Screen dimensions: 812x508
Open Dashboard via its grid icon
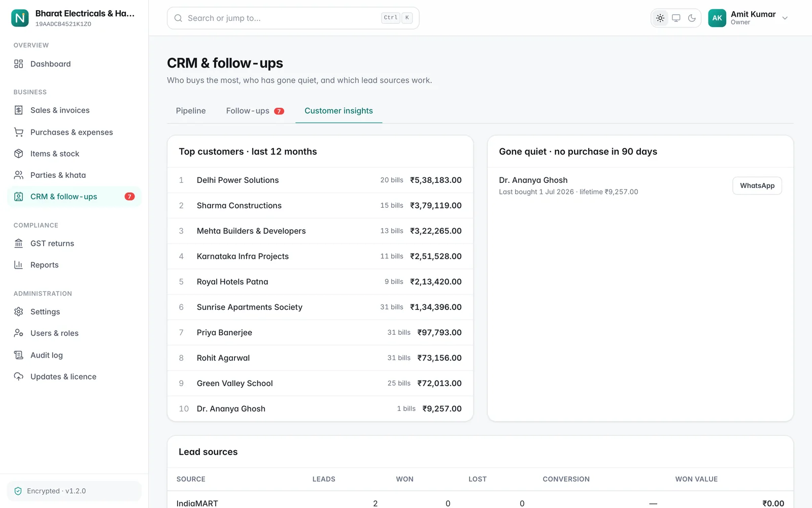pyautogui.click(x=19, y=64)
